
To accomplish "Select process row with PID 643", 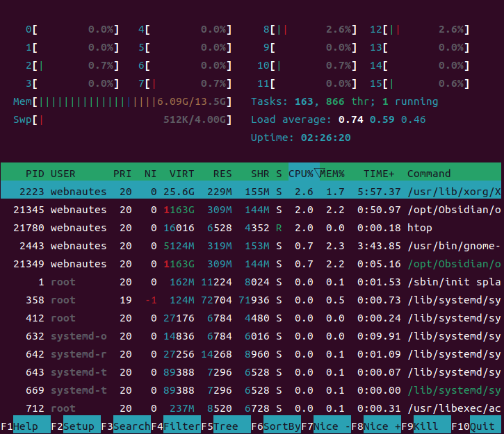I will pos(251,372).
